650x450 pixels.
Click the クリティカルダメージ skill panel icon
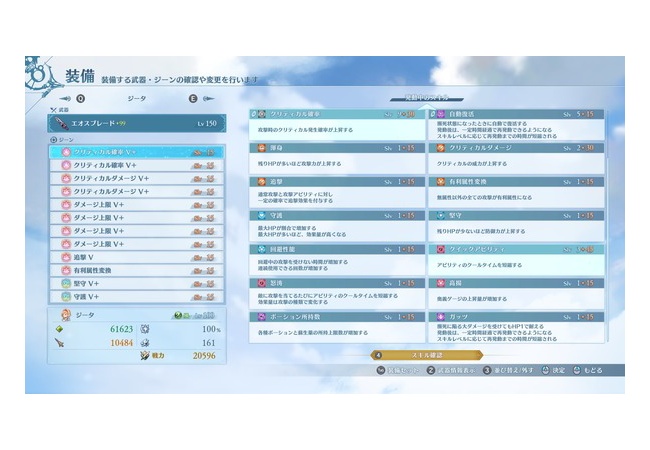441,148
